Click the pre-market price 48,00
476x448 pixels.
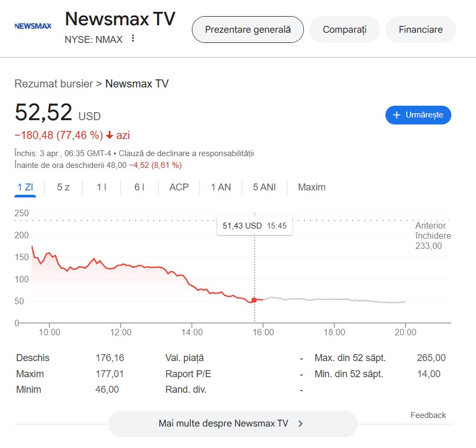[x=116, y=165]
